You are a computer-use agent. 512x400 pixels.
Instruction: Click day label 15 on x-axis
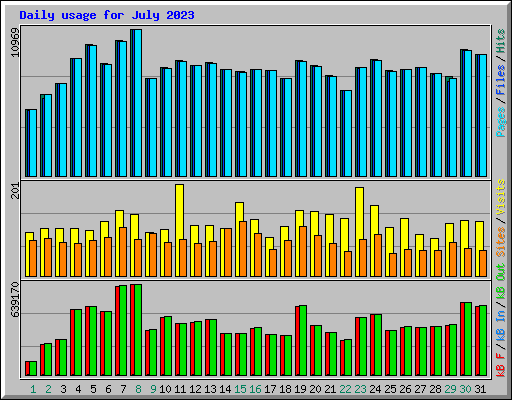coord(240,389)
